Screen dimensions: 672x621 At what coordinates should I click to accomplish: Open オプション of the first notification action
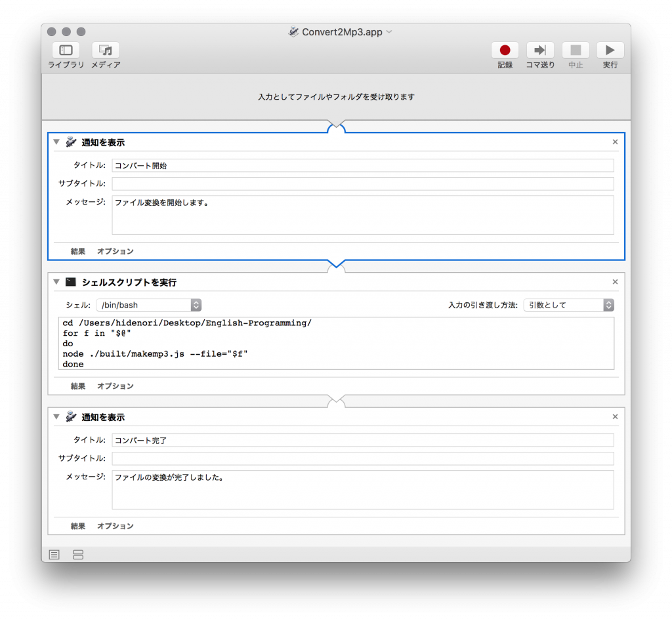click(115, 251)
